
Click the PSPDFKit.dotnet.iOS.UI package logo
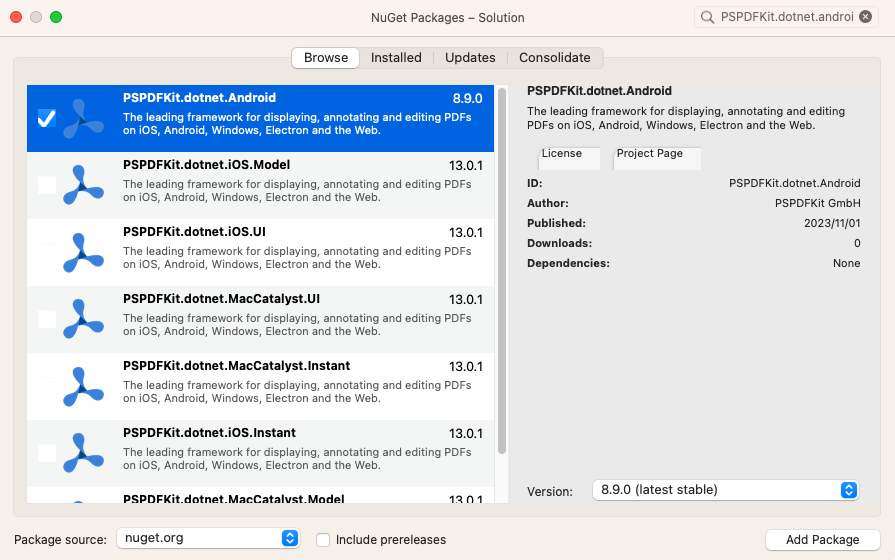click(x=83, y=252)
